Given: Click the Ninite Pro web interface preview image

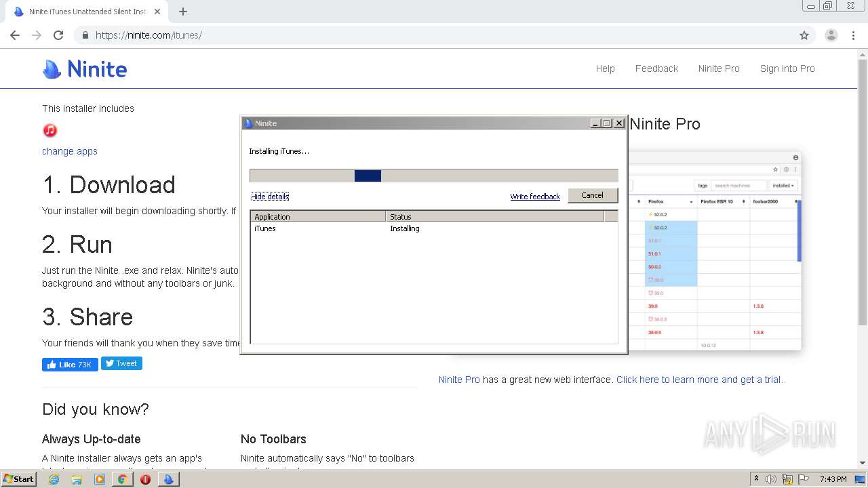Looking at the screenshot, I should click(715, 251).
